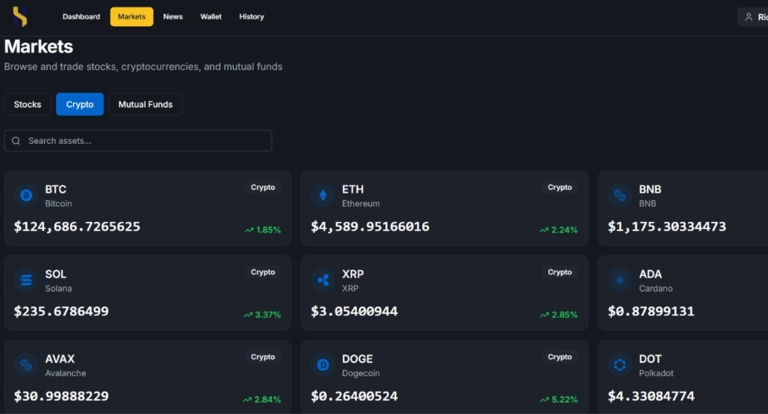Image resolution: width=768 pixels, height=414 pixels.
Task: Click the price $0.87899131
Action: 651,312
